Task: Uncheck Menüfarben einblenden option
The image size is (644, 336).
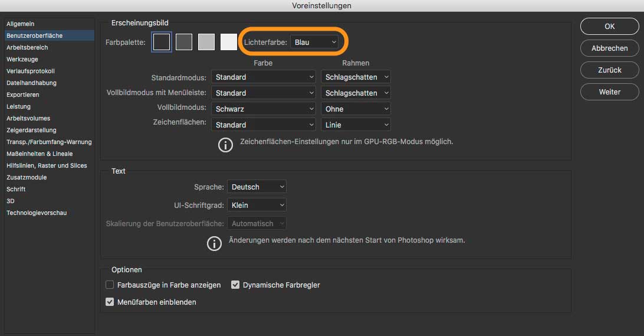Action: pos(110,302)
